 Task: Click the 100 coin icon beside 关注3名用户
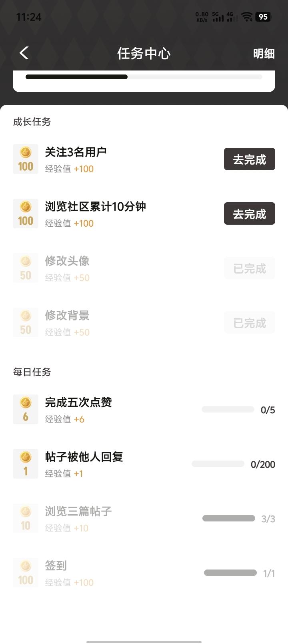pos(26,159)
